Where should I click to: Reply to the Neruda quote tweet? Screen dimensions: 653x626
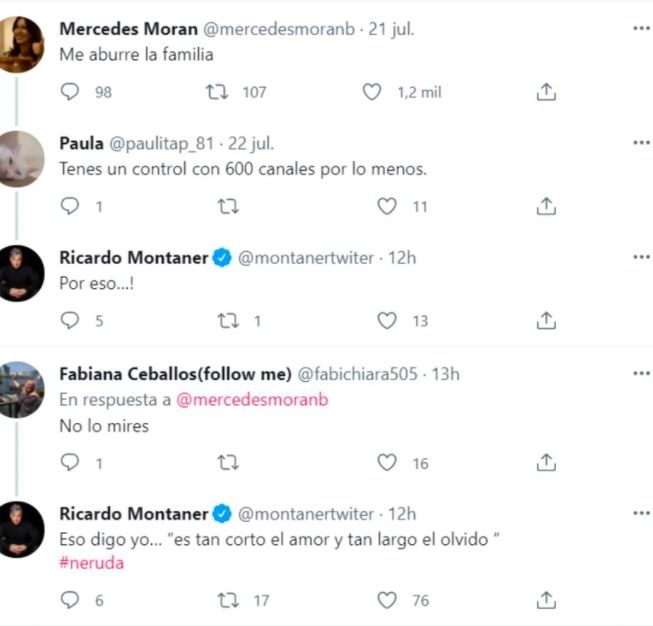coord(70,600)
